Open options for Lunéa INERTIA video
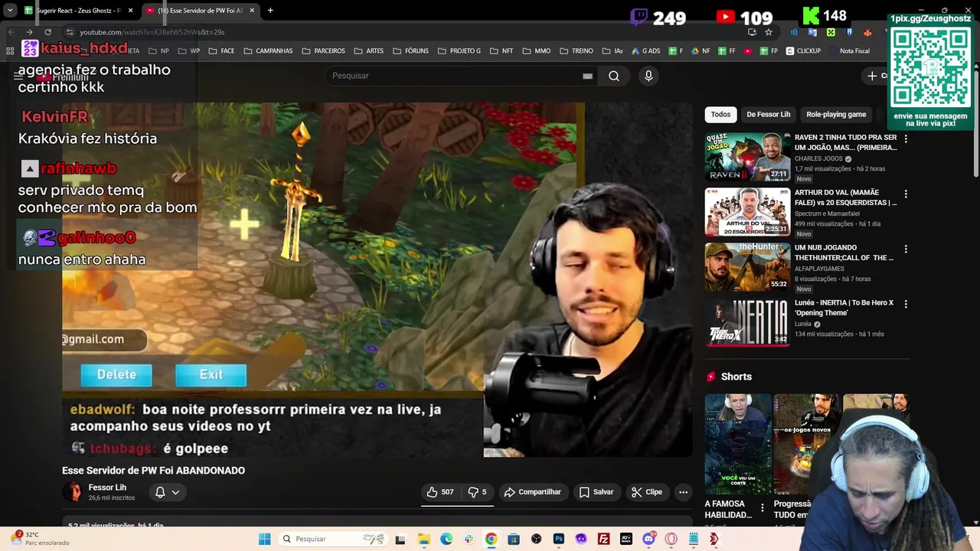Screen dimensions: 980x551 pos(906,304)
